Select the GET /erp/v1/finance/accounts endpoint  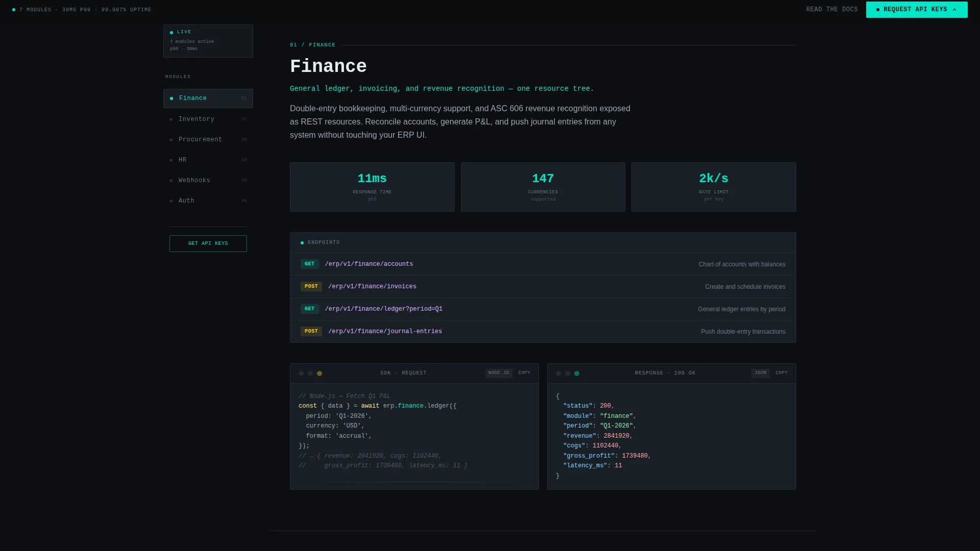543,264
